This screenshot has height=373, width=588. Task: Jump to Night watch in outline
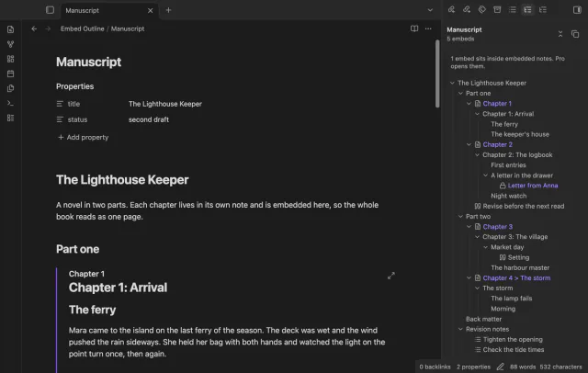tap(508, 196)
